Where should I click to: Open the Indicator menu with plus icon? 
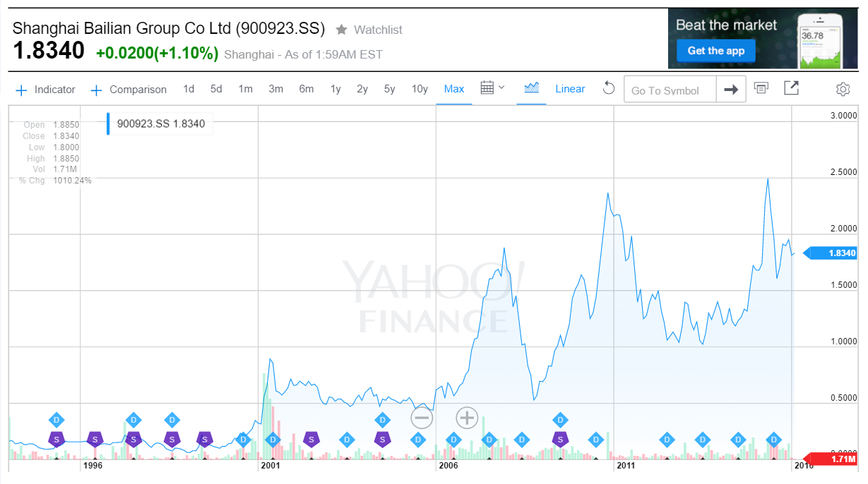point(45,90)
